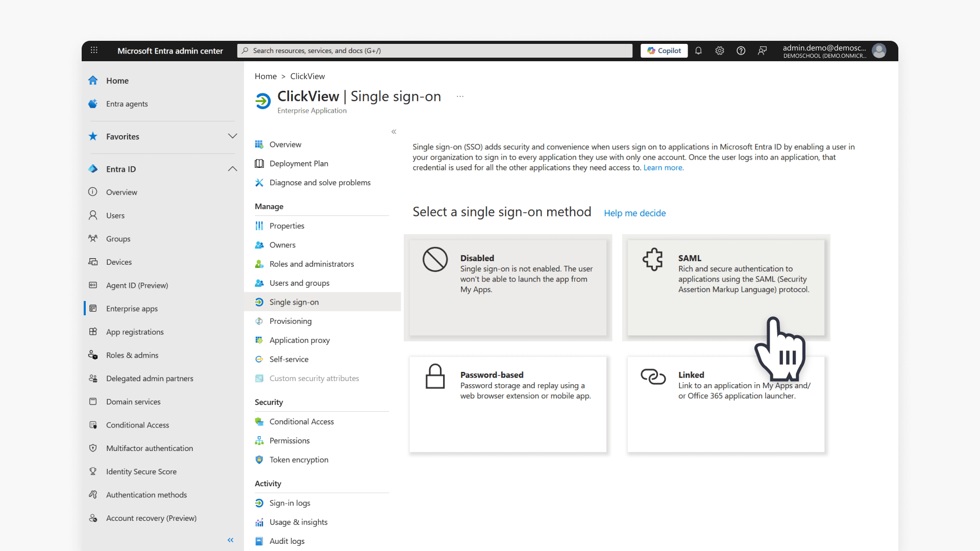The image size is (980, 551).
Task: Focus the search resources field
Action: 435,51
